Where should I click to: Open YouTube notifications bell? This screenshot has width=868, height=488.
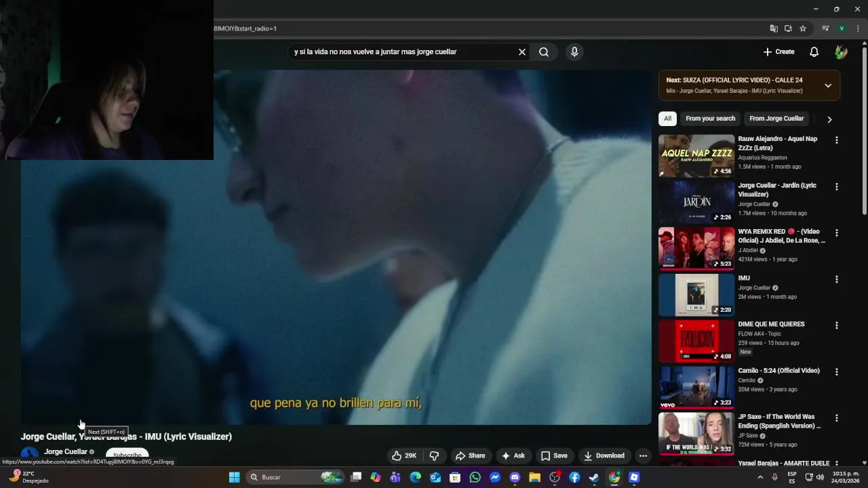point(814,52)
